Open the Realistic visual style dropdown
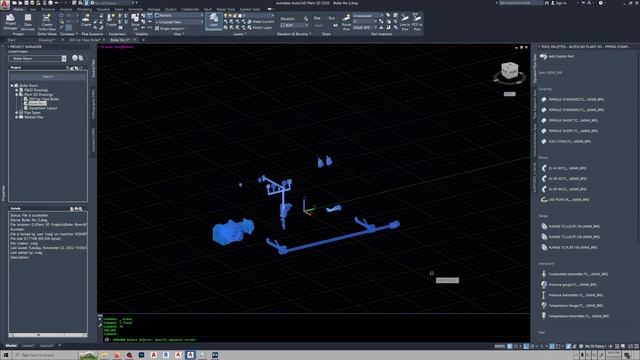Viewport: 640px width, 360px height. click(179, 16)
